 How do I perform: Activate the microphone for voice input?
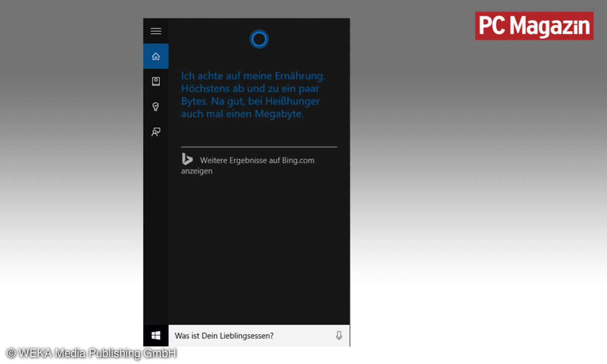point(339,336)
